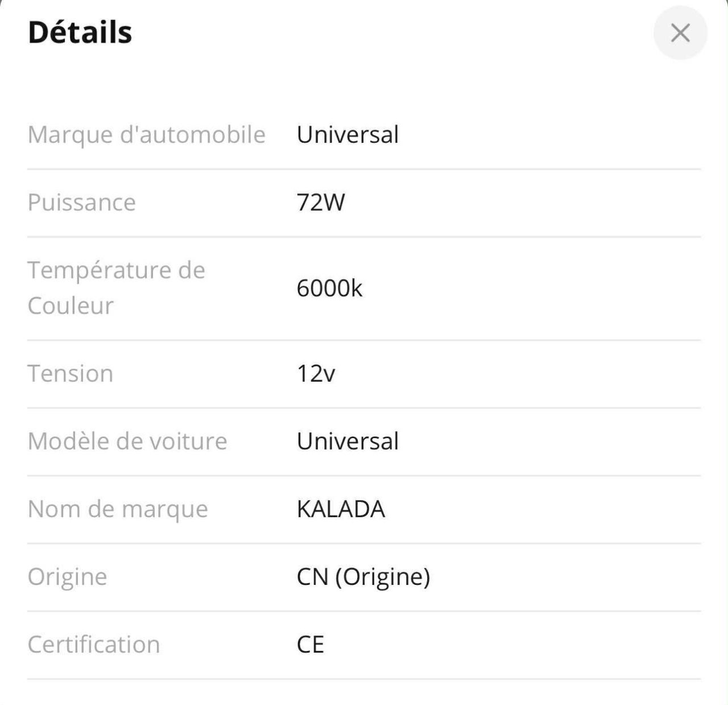
Task: Click the Certification label
Action: (x=94, y=645)
